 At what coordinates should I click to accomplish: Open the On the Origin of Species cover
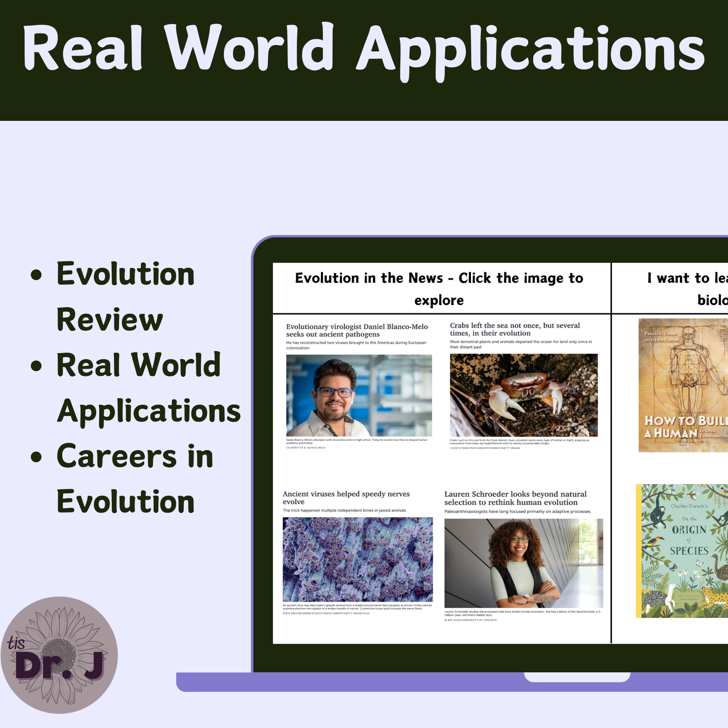(682, 551)
